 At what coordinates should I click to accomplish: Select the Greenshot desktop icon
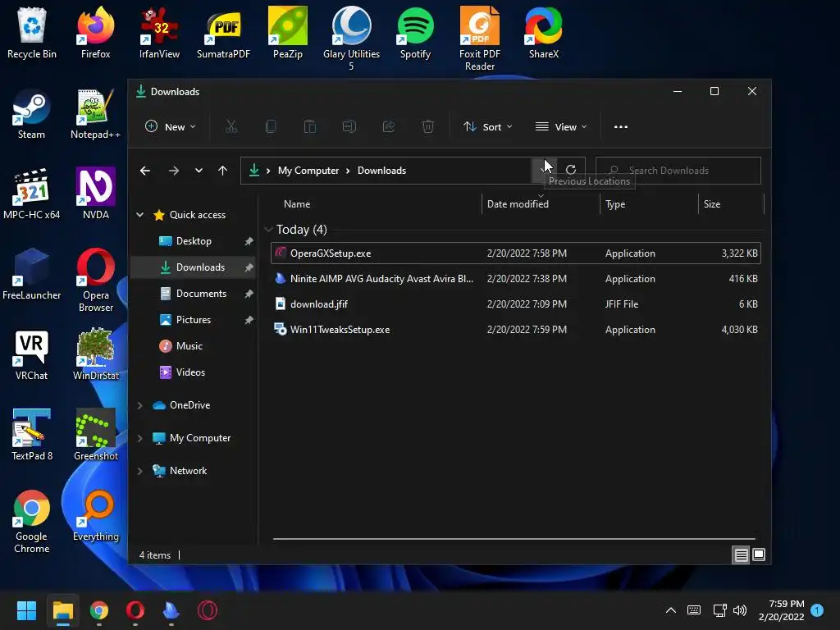[95, 435]
